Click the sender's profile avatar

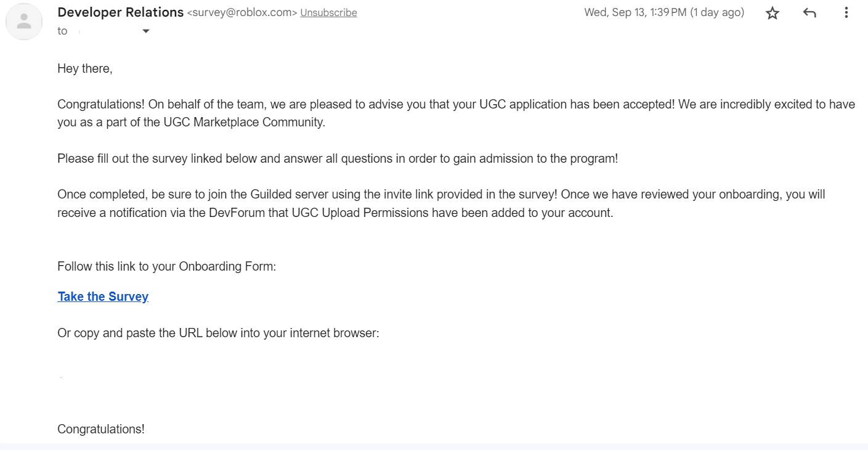tap(24, 22)
